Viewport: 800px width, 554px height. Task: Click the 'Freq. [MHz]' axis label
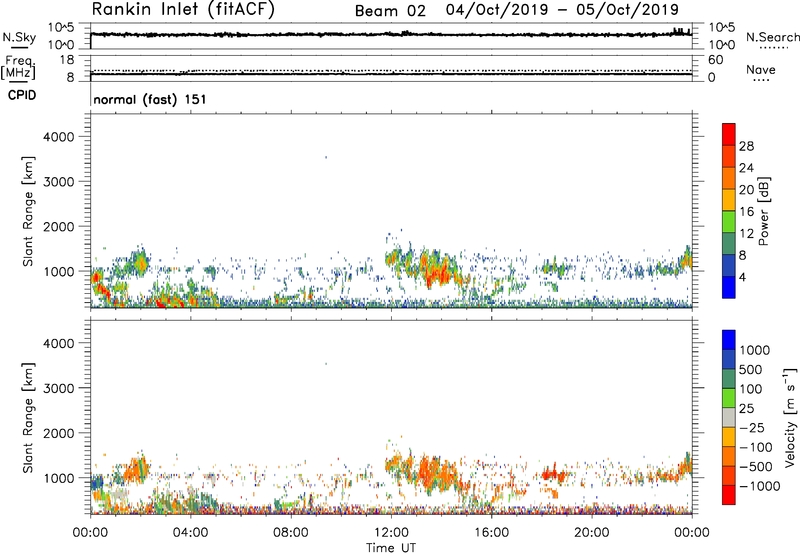(x=18, y=67)
